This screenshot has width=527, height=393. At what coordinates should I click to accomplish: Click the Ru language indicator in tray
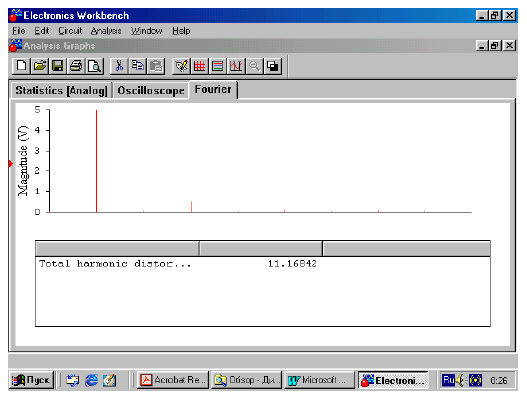coord(448,380)
